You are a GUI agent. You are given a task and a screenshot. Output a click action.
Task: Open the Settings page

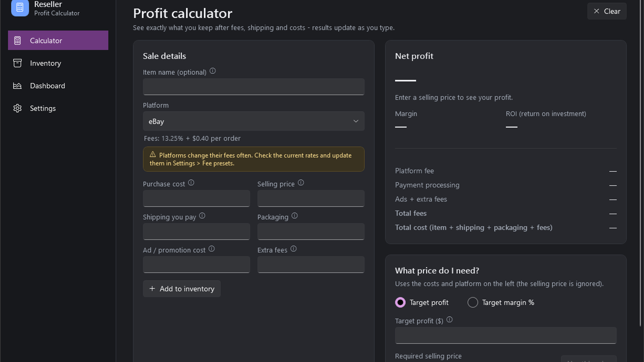pos(58,108)
